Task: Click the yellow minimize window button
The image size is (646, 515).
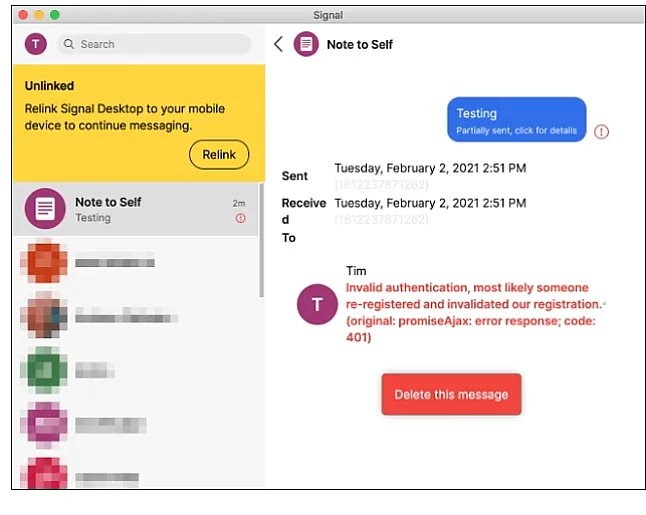Action: click(39, 15)
